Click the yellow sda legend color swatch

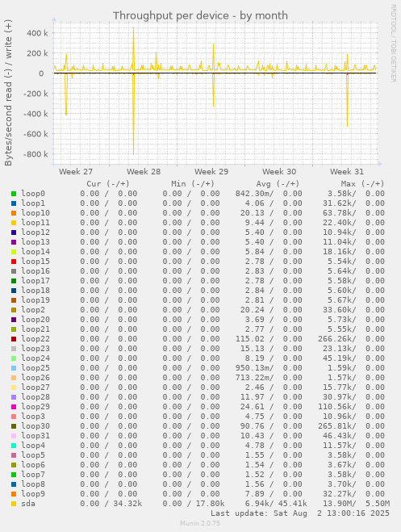coord(14,504)
